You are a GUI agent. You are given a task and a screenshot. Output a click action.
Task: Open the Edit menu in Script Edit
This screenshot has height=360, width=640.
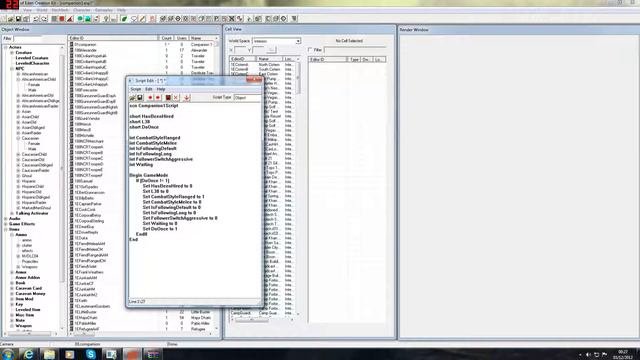[x=149, y=89]
